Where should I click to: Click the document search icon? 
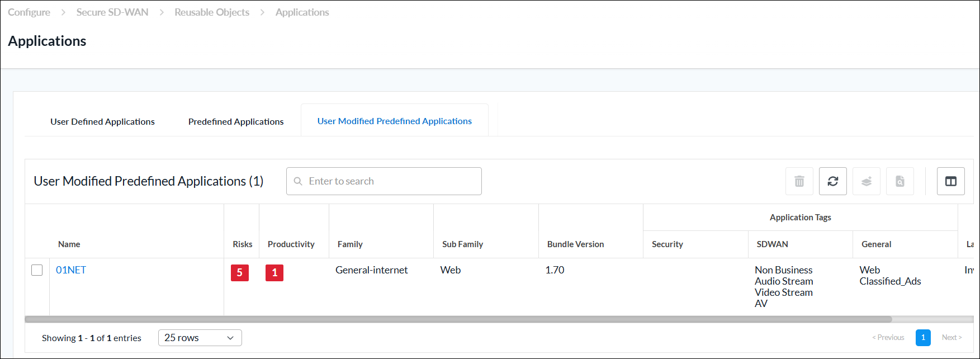click(900, 181)
